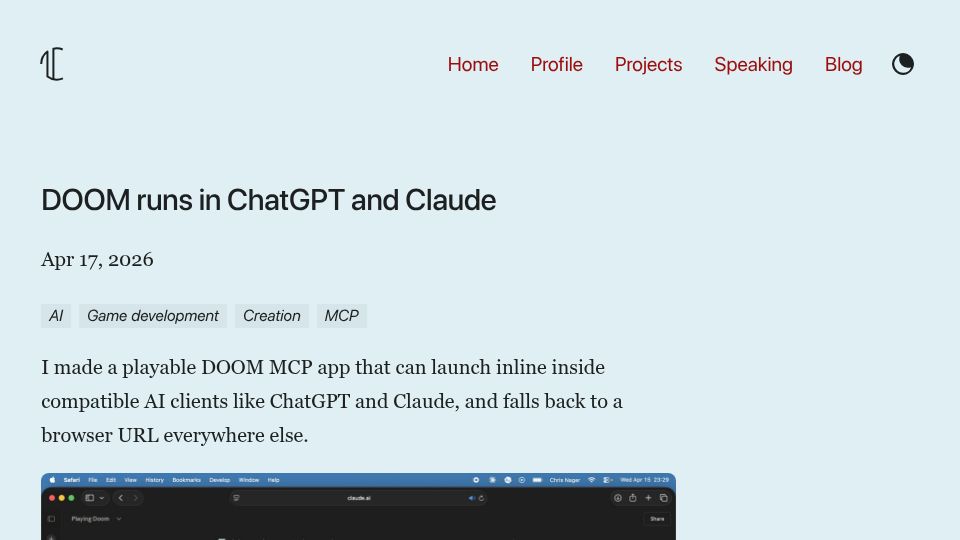This screenshot has width=960, height=540.
Task: Click the site logo icon
Action: pos(52,64)
